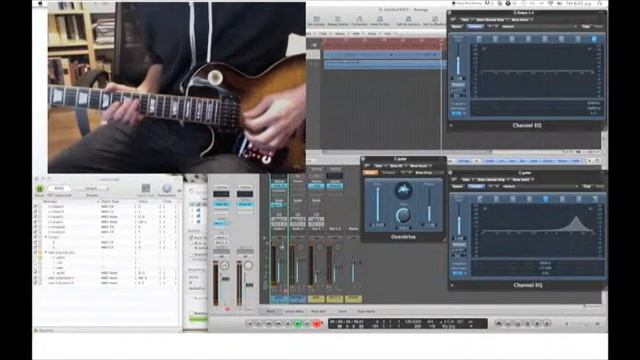This screenshot has height=360, width=640.
Task: Select the upper blue region in the Arrange area
Action: coord(381,54)
